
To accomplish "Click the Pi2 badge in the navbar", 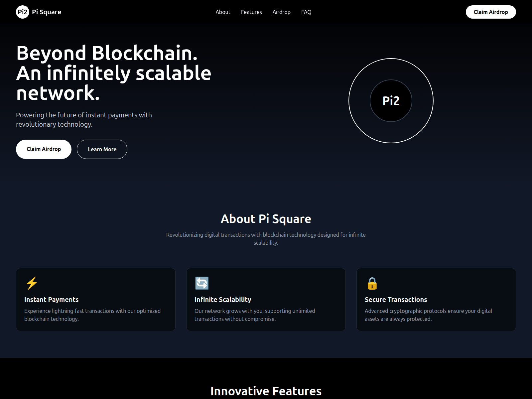I will 23,12.
